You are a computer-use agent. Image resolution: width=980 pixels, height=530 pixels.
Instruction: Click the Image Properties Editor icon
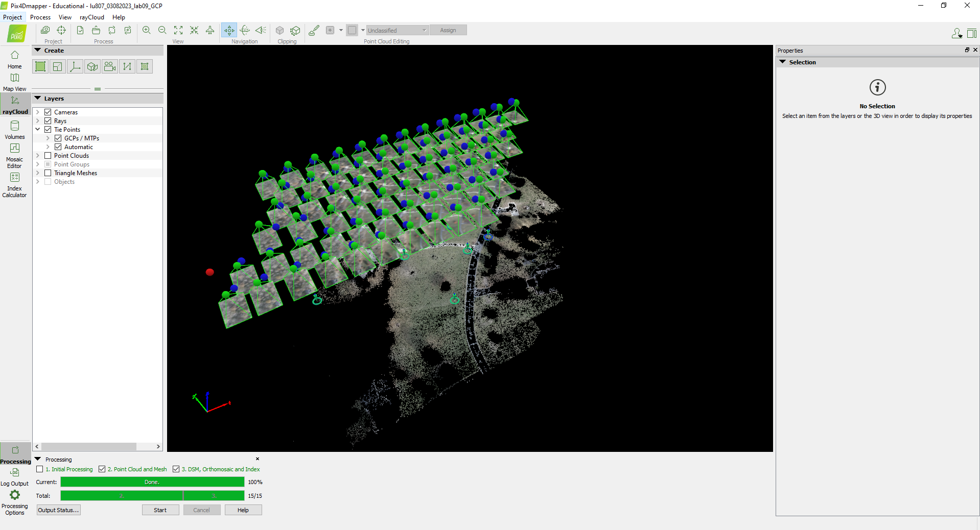(x=45, y=30)
